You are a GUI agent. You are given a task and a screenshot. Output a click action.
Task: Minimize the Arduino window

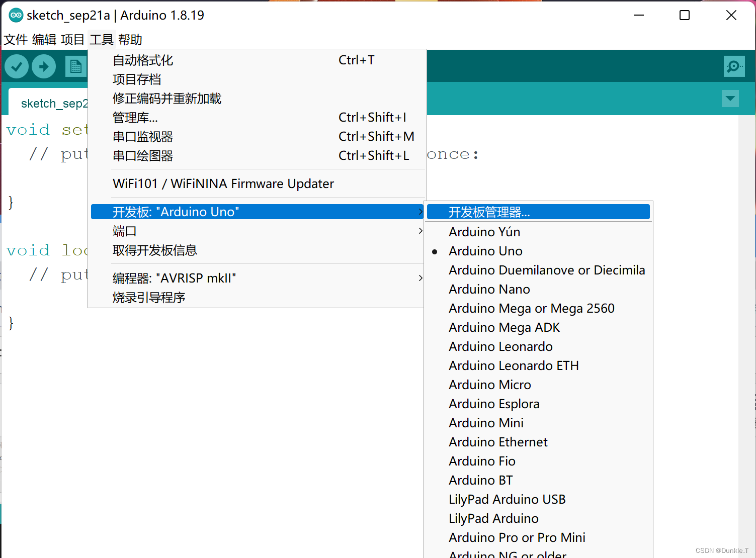tap(639, 15)
